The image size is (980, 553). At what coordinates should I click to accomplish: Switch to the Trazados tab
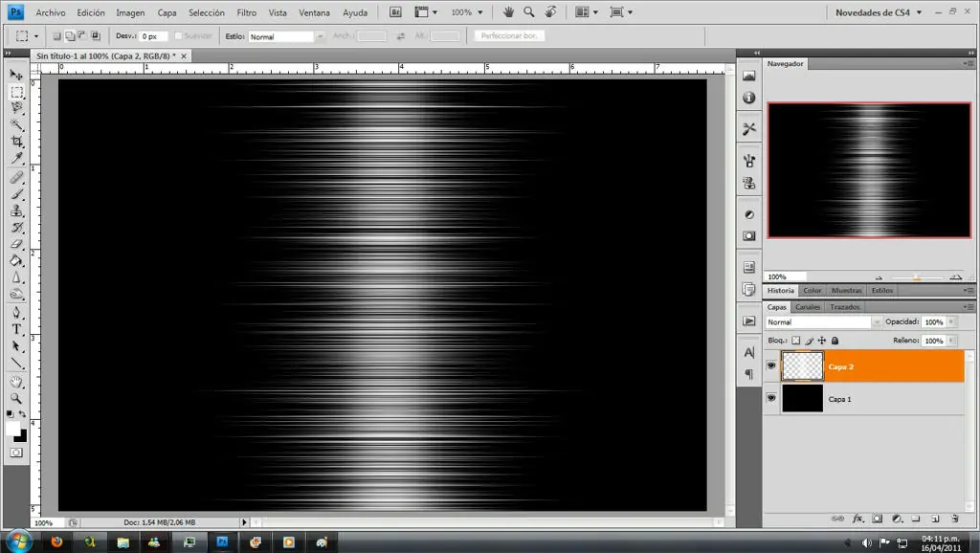pyautogui.click(x=845, y=307)
